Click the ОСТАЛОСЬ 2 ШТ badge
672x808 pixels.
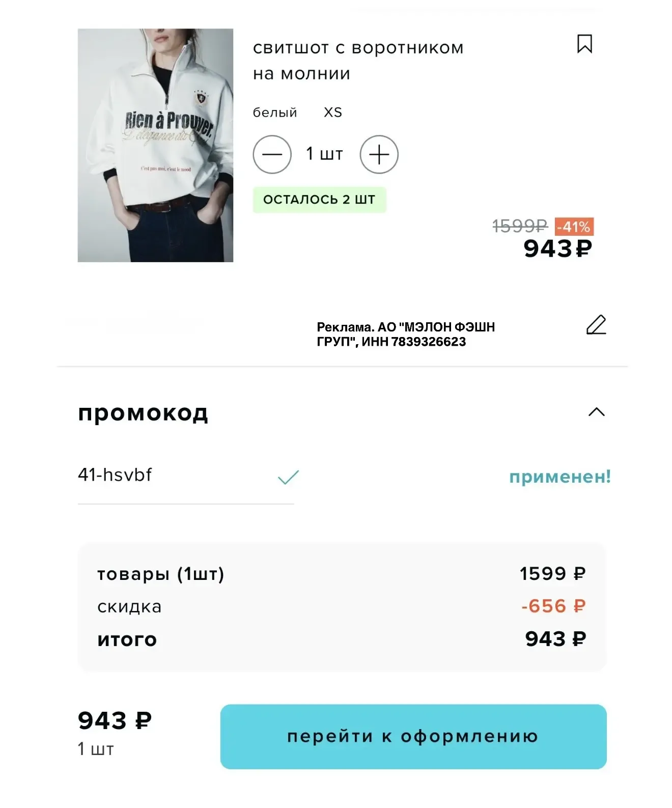319,200
